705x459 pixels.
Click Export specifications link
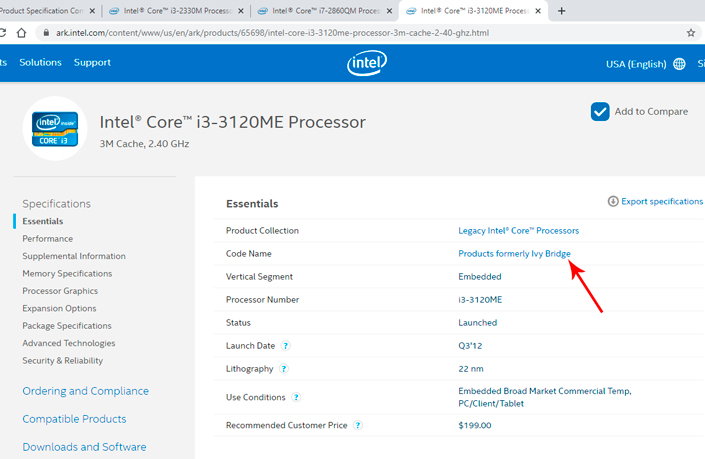(x=662, y=201)
